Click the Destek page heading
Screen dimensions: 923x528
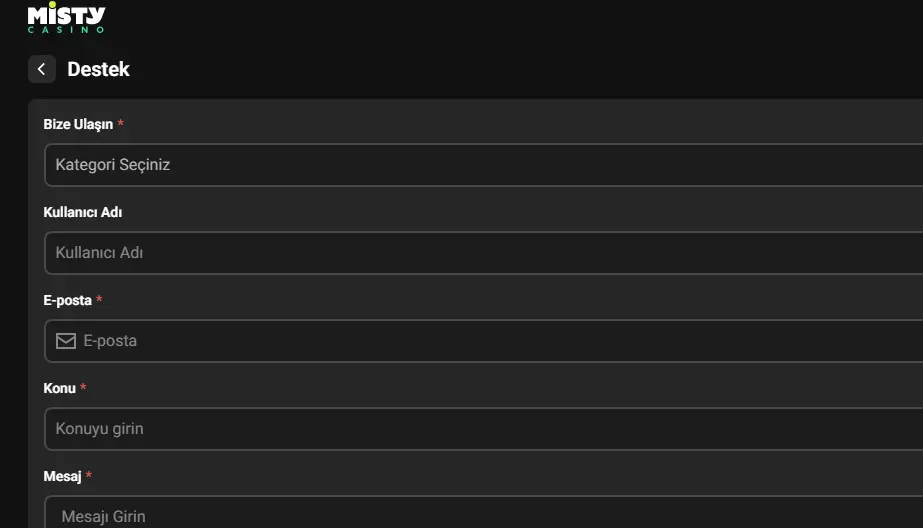(98, 69)
